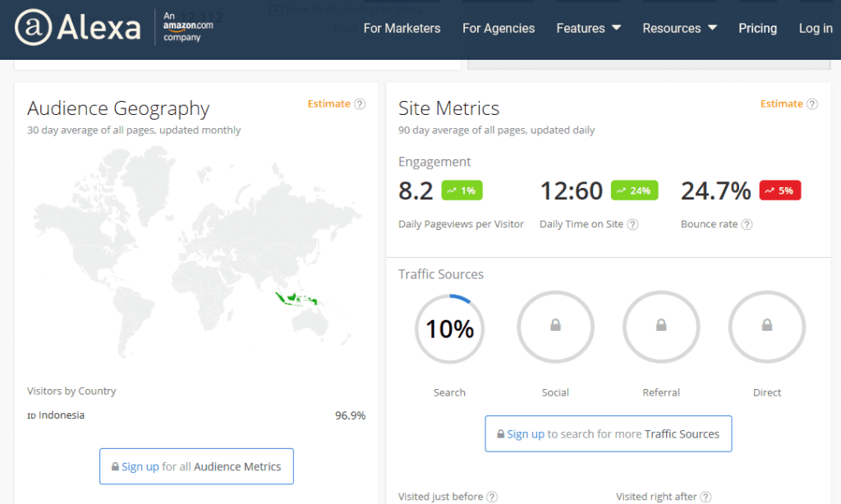Click the Bounce rate help icon
841x504 pixels.
[x=747, y=225]
